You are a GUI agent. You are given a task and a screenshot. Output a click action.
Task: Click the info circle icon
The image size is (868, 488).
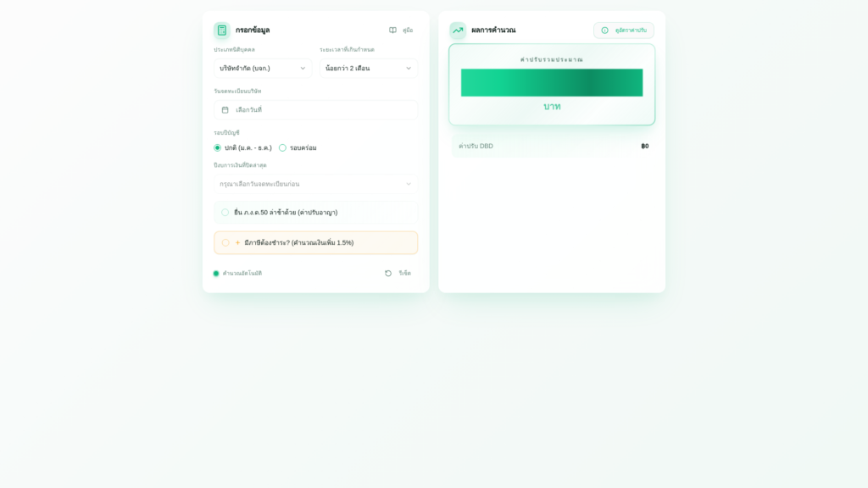click(x=604, y=30)
